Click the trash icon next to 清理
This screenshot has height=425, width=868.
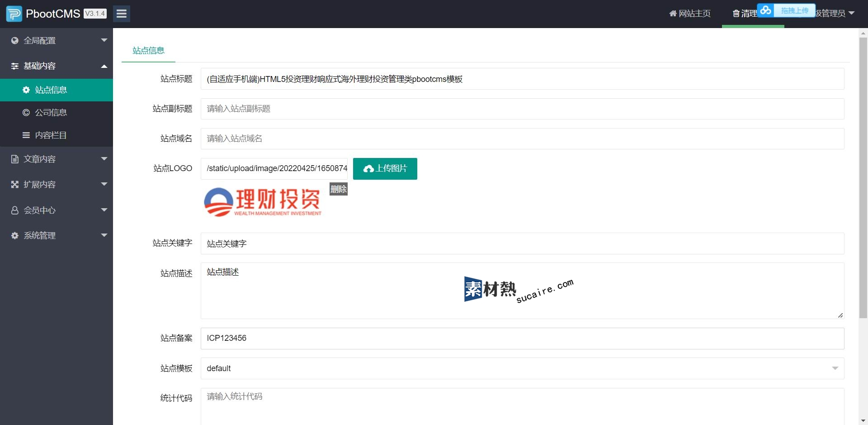(736, 14)
